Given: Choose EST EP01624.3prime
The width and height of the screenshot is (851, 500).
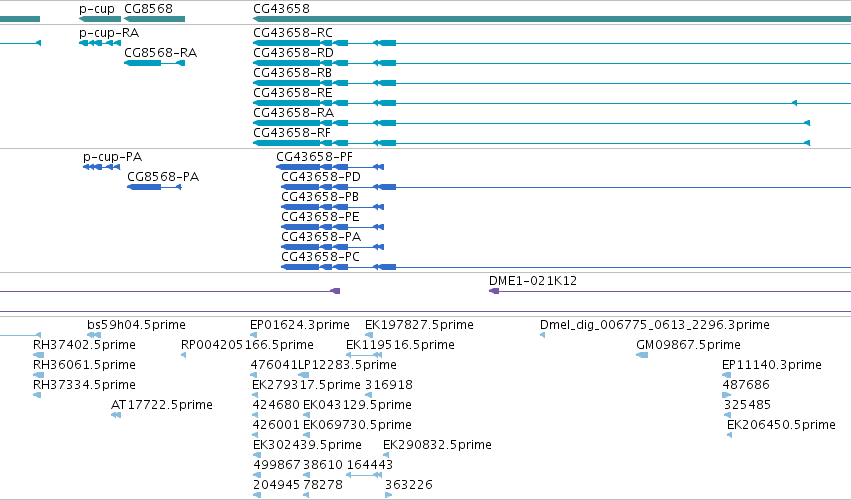Looking at the screenshot, I should tap(300, 325).
